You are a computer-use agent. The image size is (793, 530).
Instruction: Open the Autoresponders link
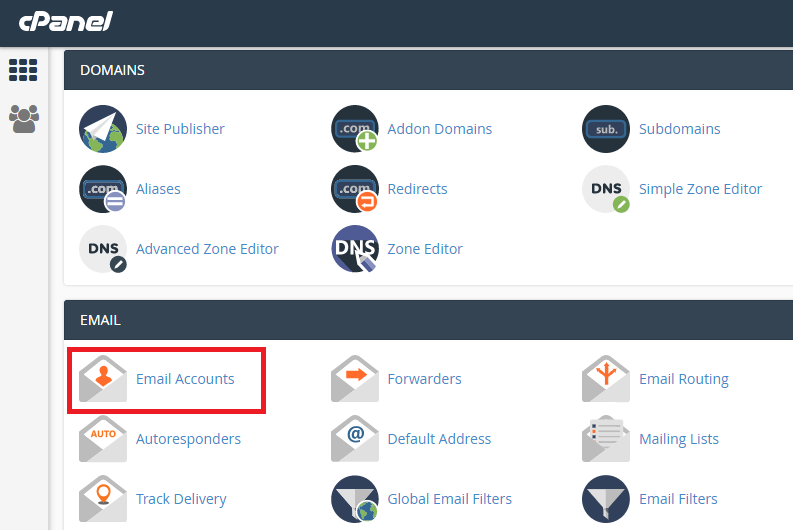pyautogui.click(x=188, y=439)
